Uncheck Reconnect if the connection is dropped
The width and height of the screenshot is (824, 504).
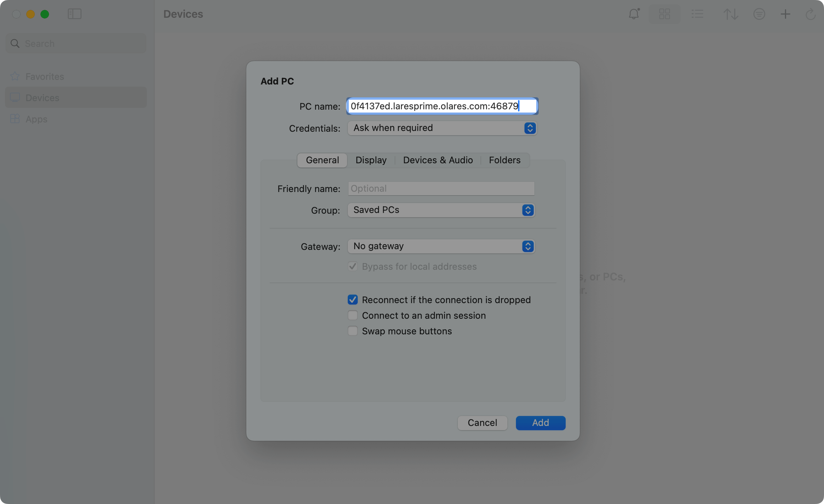click(352, 300)
